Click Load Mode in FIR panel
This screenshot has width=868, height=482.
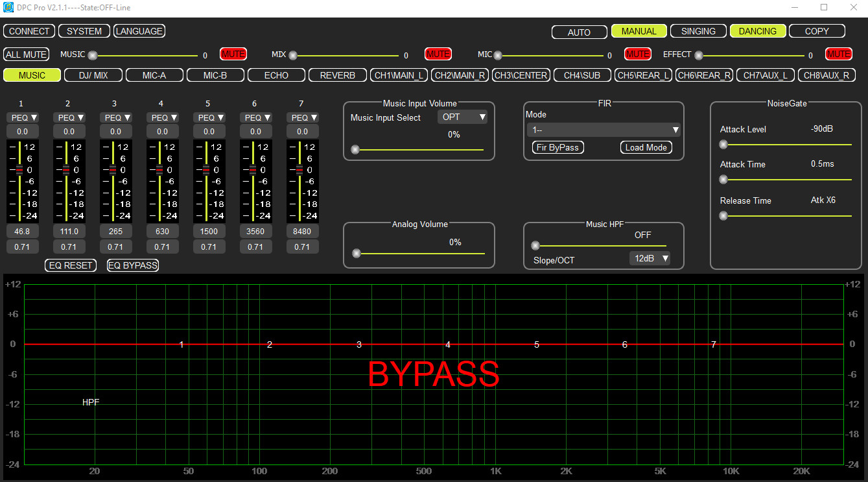(x=646, y=147)
